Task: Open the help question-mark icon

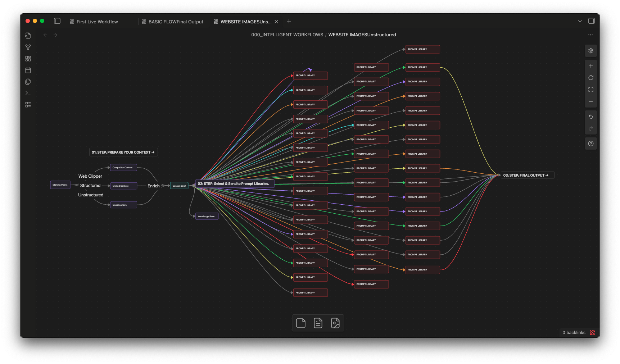Action: [x=590, y=143]
